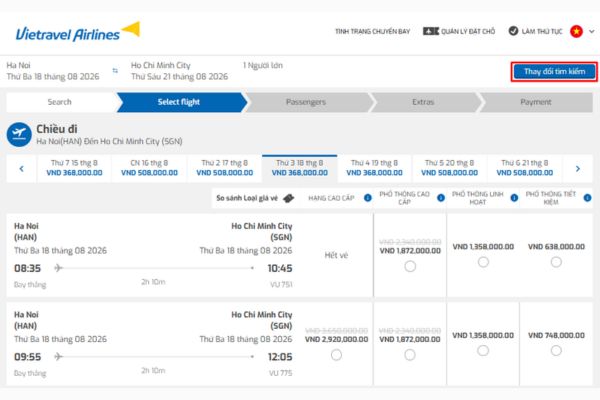
Task: Select VND 638,000 fare on 08:35 flight
Action: pyautogui.click(x=556, y=262)
